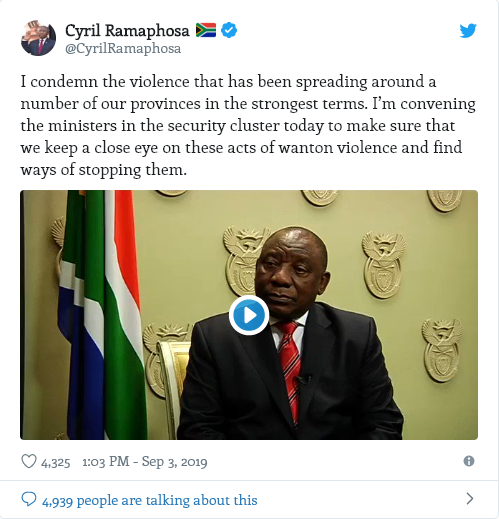Open the tweet info icon
499x519 pixels.
coord(469,461)
